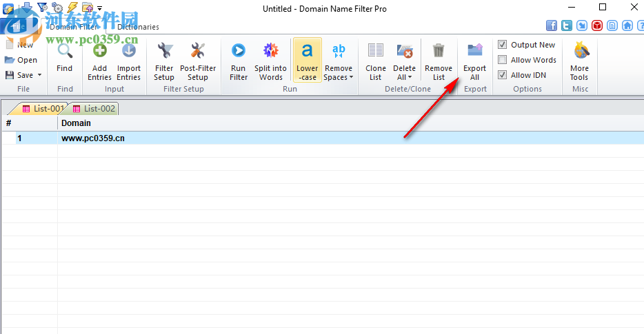Expand the Save dropdown arrow
This screenshot has width=644, height=334.
(40, 75)
